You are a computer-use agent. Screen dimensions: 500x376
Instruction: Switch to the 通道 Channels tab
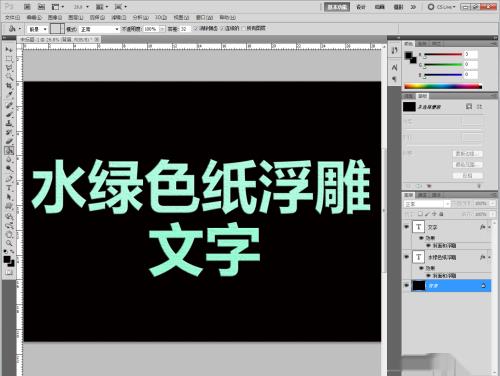pyautogui.click(x=422, y=195)
